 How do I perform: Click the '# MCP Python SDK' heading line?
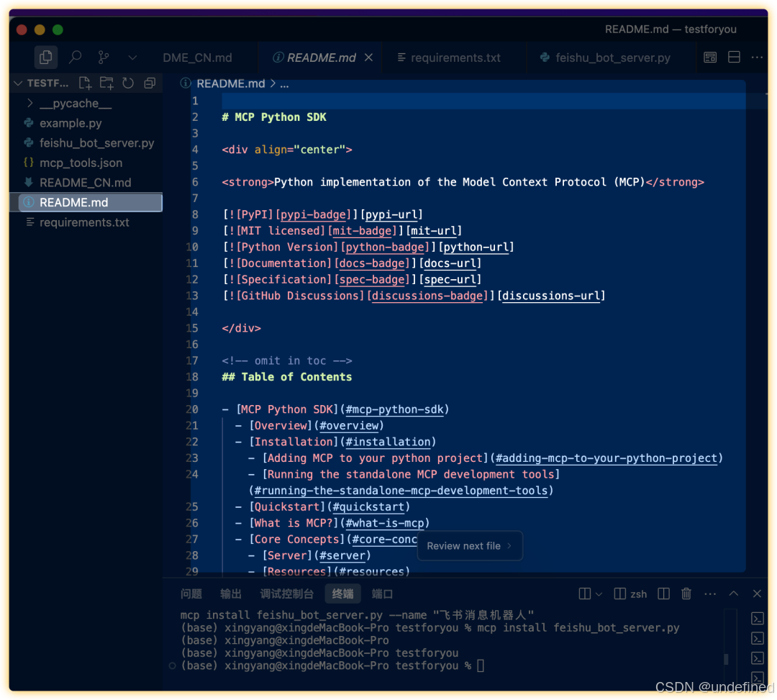(x=274, y=117)
